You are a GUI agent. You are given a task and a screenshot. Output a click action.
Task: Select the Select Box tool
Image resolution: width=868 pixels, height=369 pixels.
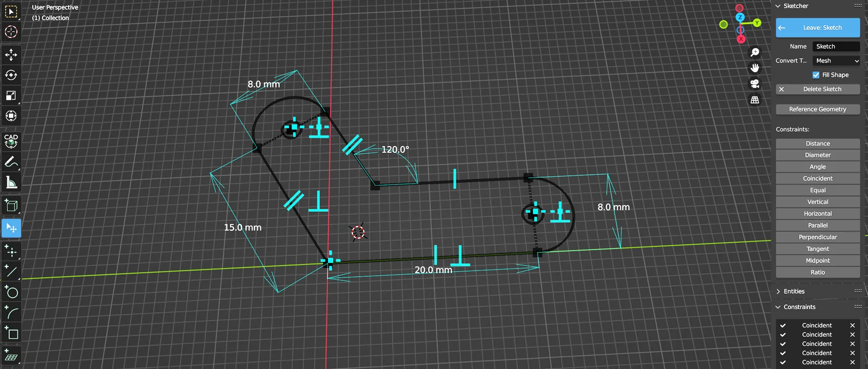pos(11,11)
